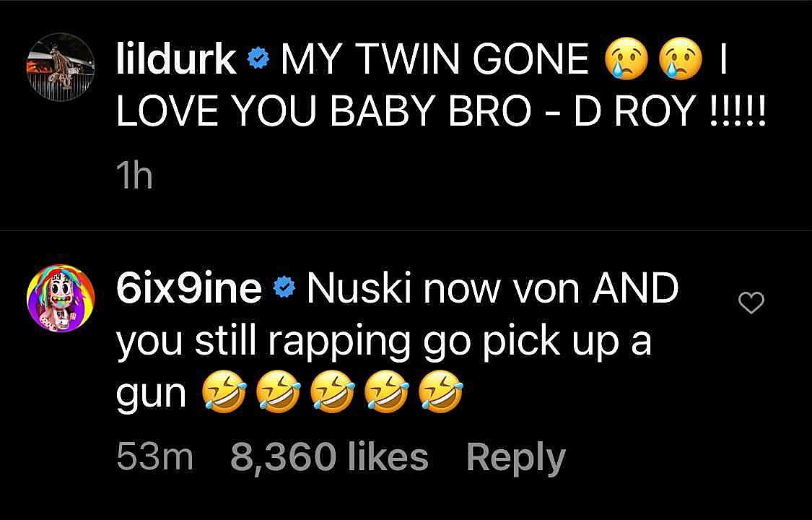
Task: Click the middle laughing emoji of the five
Action: (x=332, y=392)
